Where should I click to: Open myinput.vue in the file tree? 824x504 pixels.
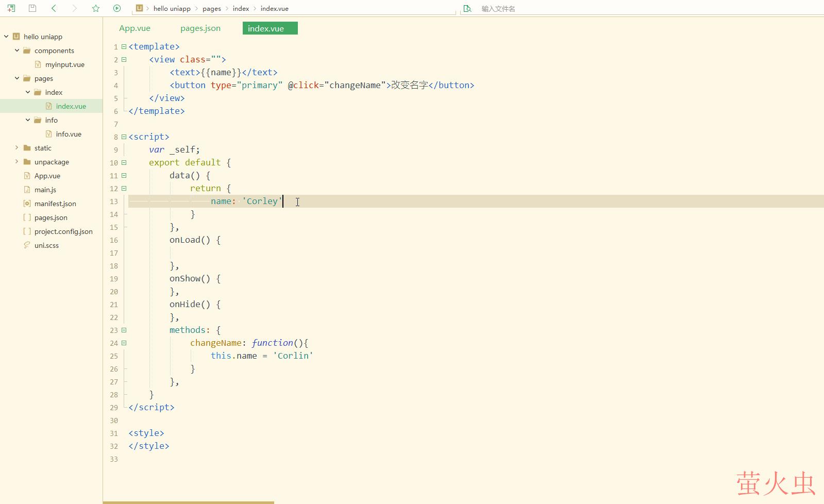[64, 64]
